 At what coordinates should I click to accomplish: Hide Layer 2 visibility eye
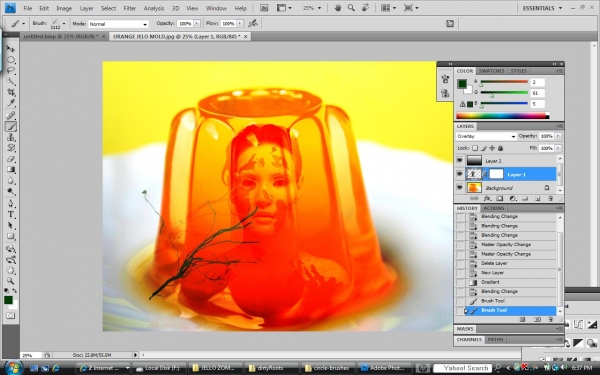coord(460,161)
